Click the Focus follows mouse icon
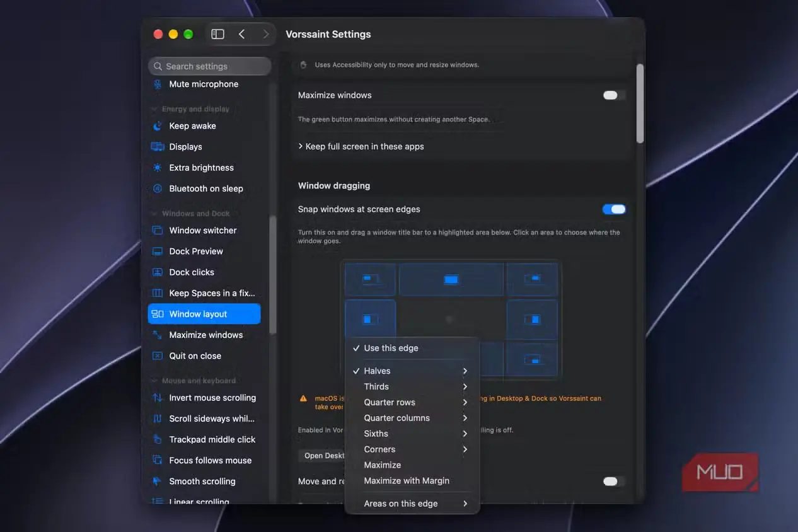This screenshot has width=798, height=532. pyautogui.click(x=158, y=461)
